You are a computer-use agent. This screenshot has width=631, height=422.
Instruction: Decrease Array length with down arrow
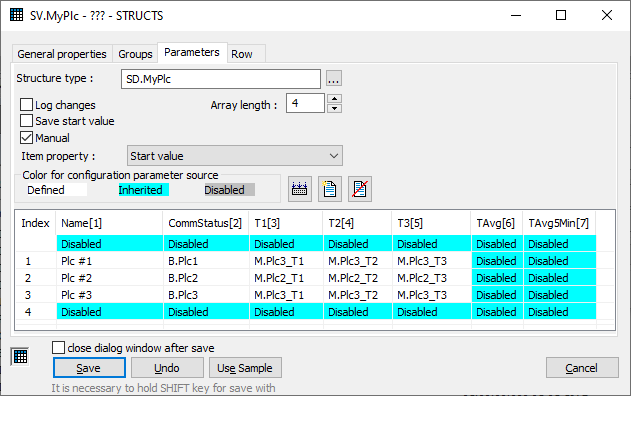(335, 108)
